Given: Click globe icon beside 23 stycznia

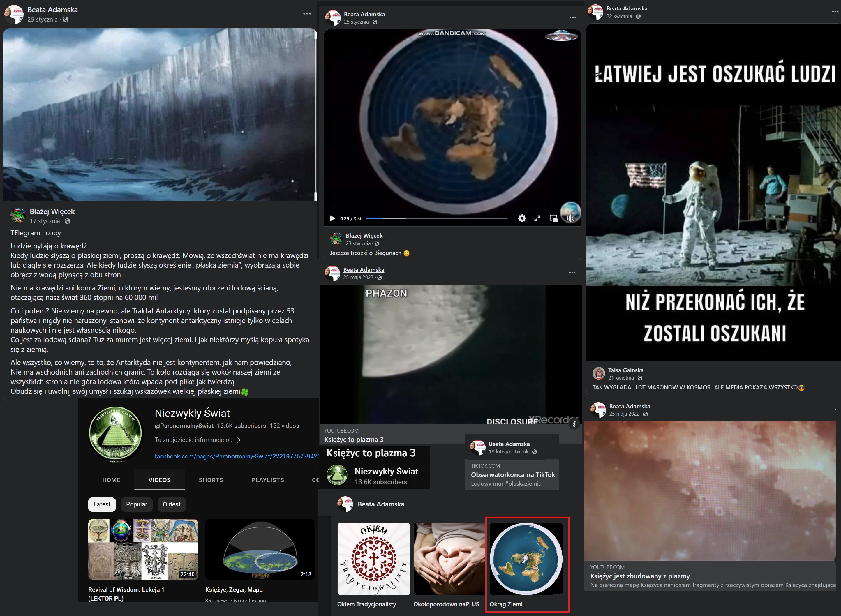Looking at the screenshot, I should click(377, 243).
